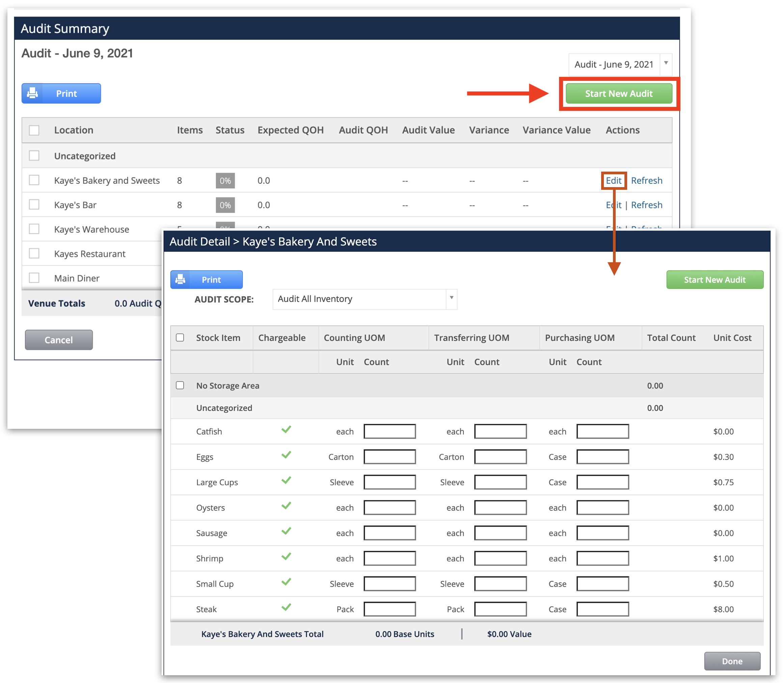The height and width of the screenshot is (683, 784).
Task: Click Steak counting Pack count field
Action: tap(390, 609)
